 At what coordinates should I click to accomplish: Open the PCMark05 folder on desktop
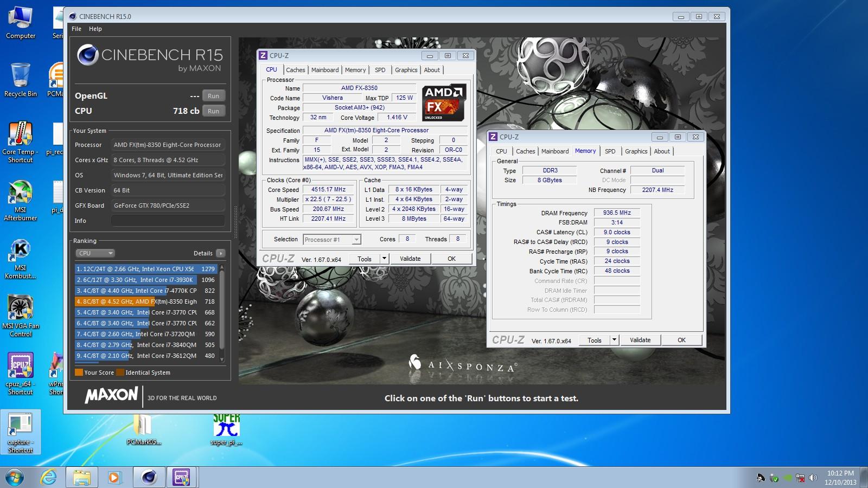[143, 429]
